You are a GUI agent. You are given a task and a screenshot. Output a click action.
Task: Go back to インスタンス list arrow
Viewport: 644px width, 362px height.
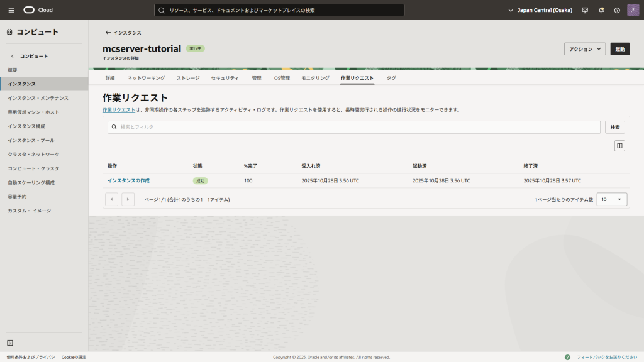108,32
